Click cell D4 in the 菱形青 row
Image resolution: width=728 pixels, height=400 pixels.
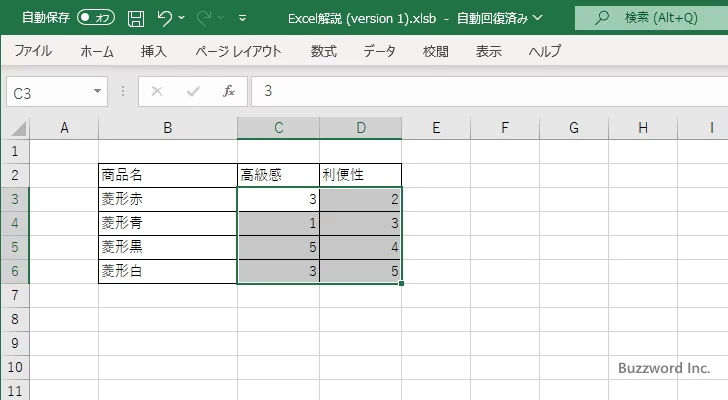pyautogui.click(x=361, y=223)
